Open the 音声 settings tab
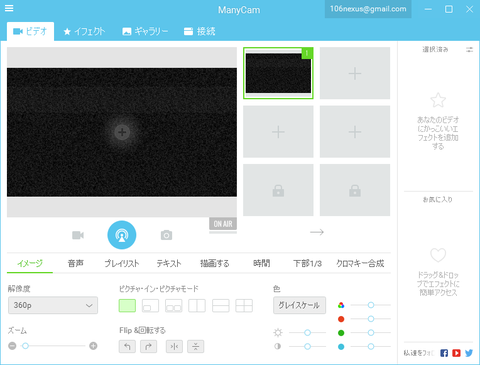The width and height of the screenshot is (480, 365). (76, 263)
